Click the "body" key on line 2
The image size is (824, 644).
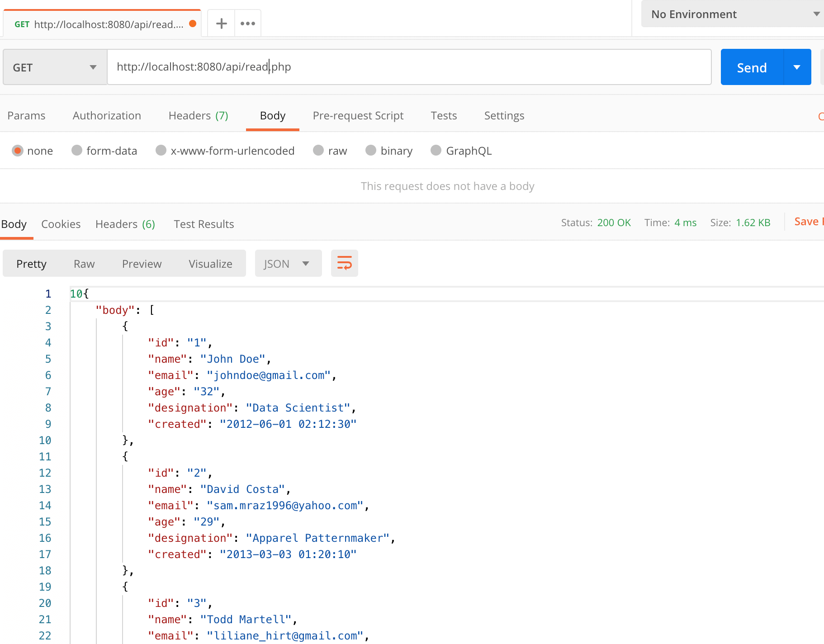point(115,310)
